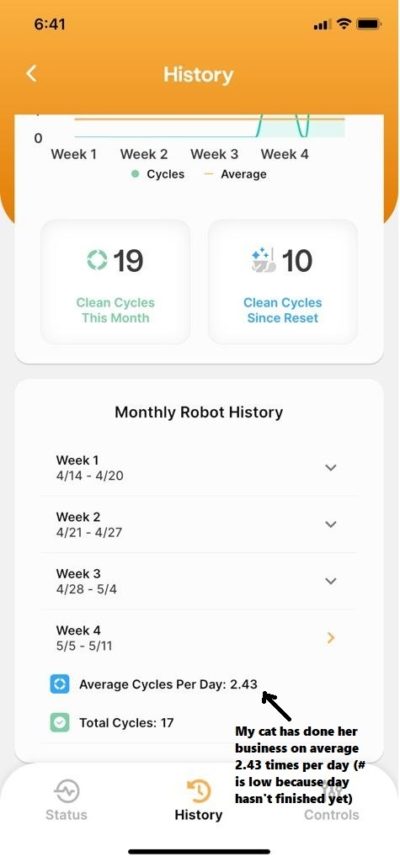Tap the Wi-Fi icon in status bar
The height and width of the screenshot is (862, 400).
tap(344, 24)
